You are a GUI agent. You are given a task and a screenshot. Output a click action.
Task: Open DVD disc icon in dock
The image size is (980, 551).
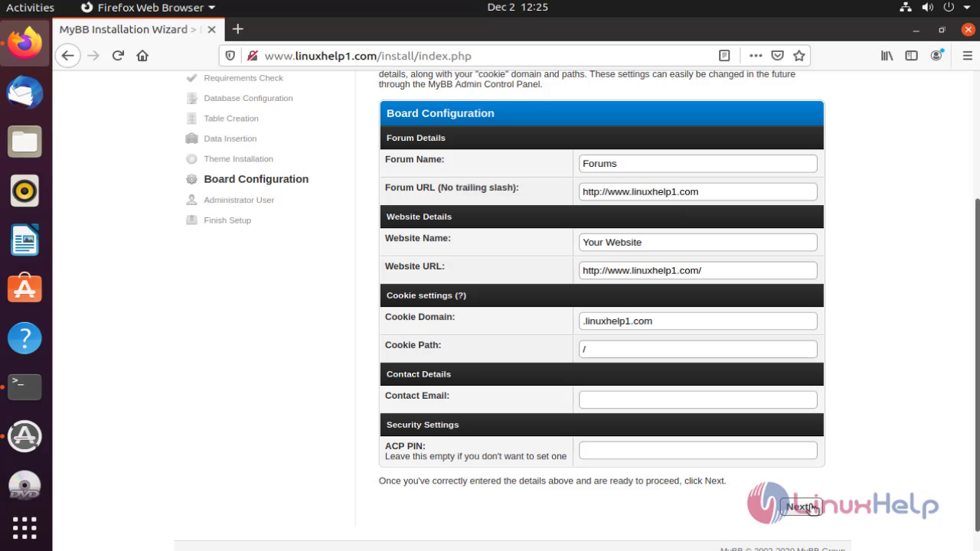click(x=24, y=484)
